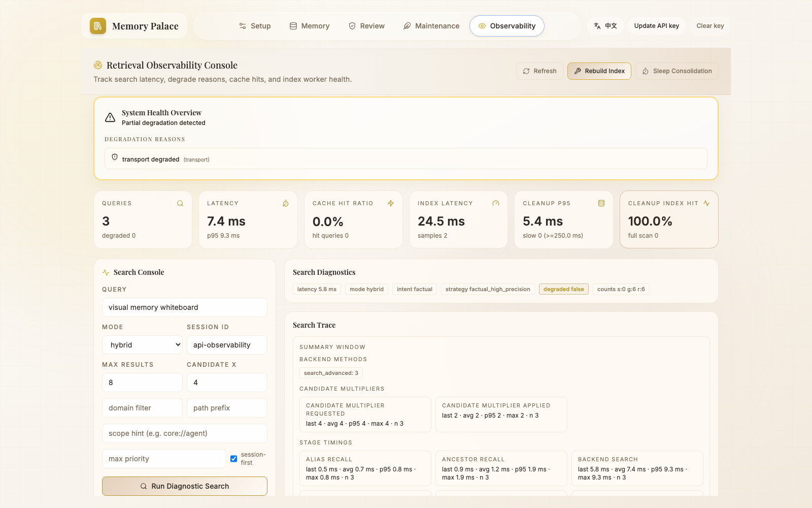
Task: Switch to the Memory tab
Action: tap(310, 26)
